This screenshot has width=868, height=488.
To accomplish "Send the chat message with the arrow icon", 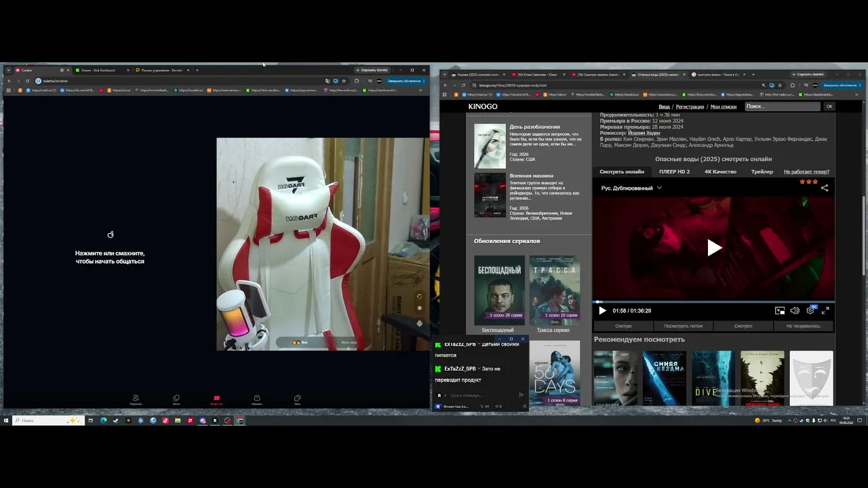I will 521,395.
